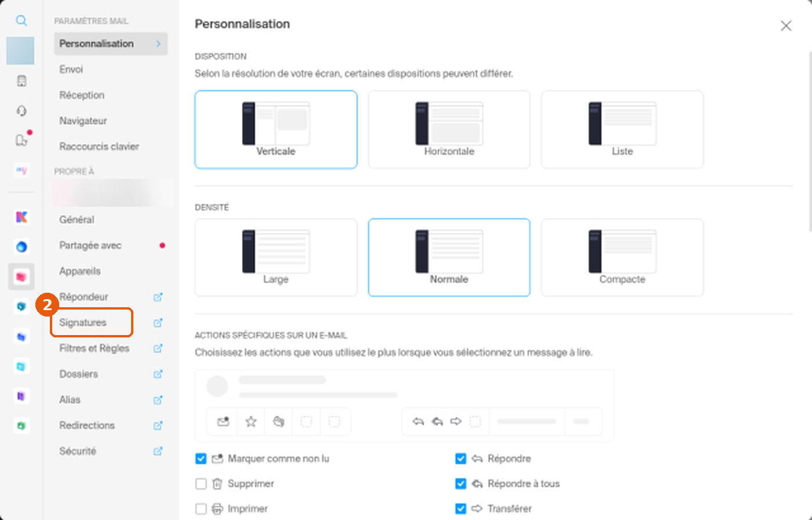Click the chevron arrow next to Personnalisation
Viewport: 812px width, 520px height.
158,43
